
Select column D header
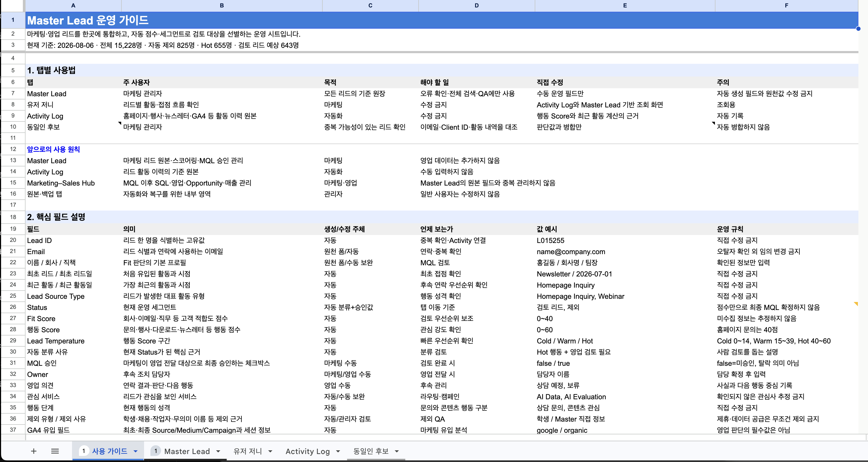[477, 5]
